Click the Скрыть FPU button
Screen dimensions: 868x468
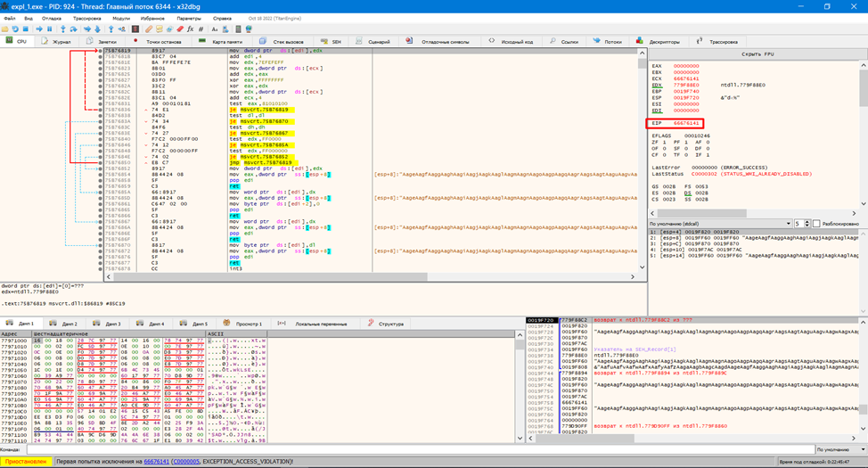tap(757, 54)
